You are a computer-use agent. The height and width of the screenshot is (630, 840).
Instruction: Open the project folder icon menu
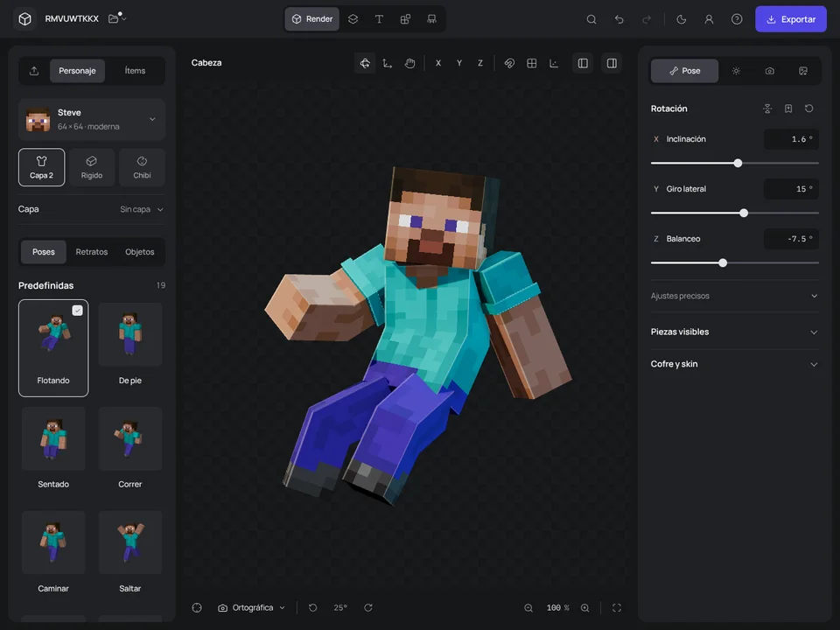pyautogui.click(x=117, y=18)
